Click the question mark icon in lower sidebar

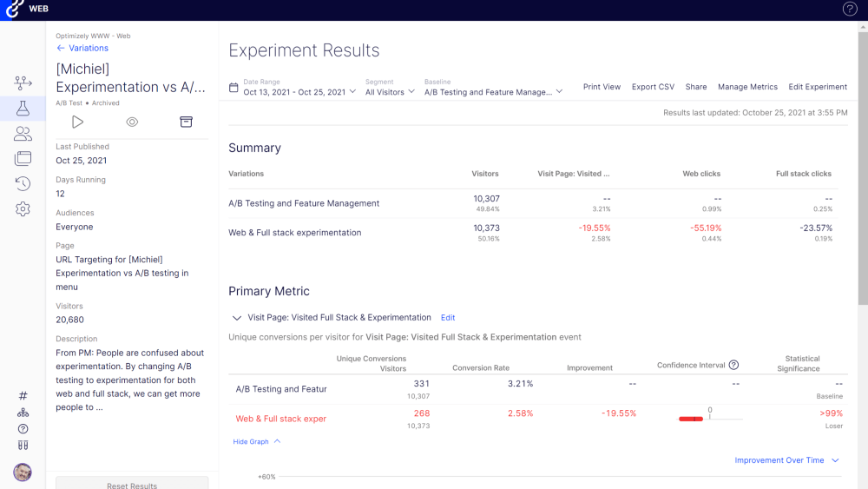23,429
